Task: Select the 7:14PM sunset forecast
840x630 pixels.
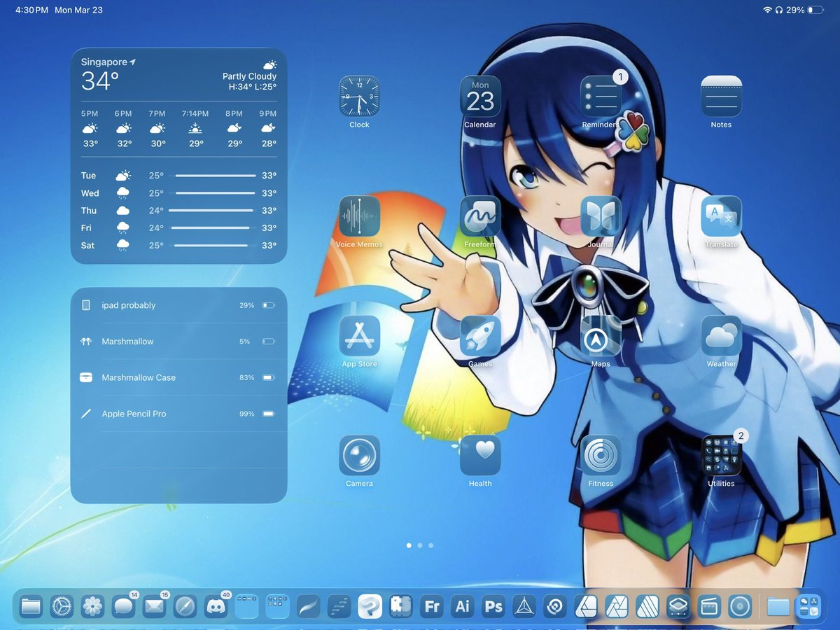Action: click(x=195, y=128)
